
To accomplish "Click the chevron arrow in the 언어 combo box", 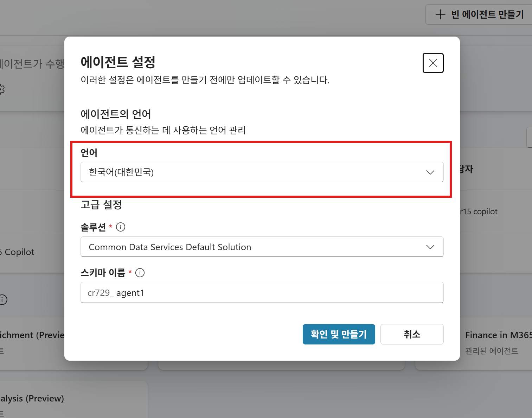I will click(430, 172).
